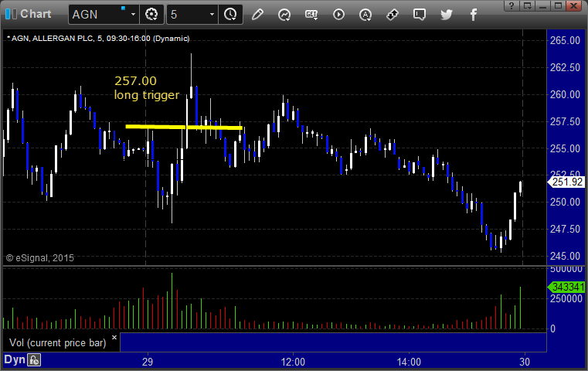Click the 260.00 price scale label

click(x=565, y=94)
